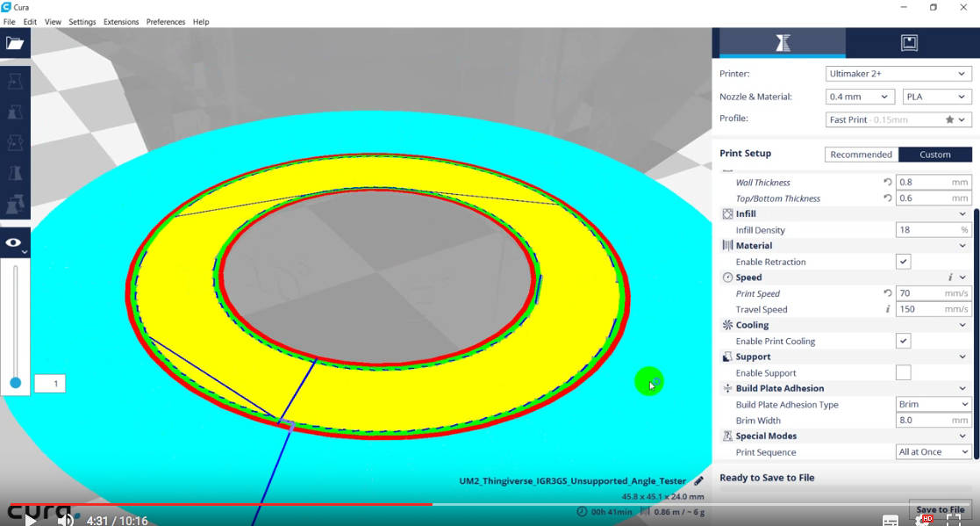Click the Travel Speed value field
The width and height of the screenshot is (980, 526).
click(934, 309)
